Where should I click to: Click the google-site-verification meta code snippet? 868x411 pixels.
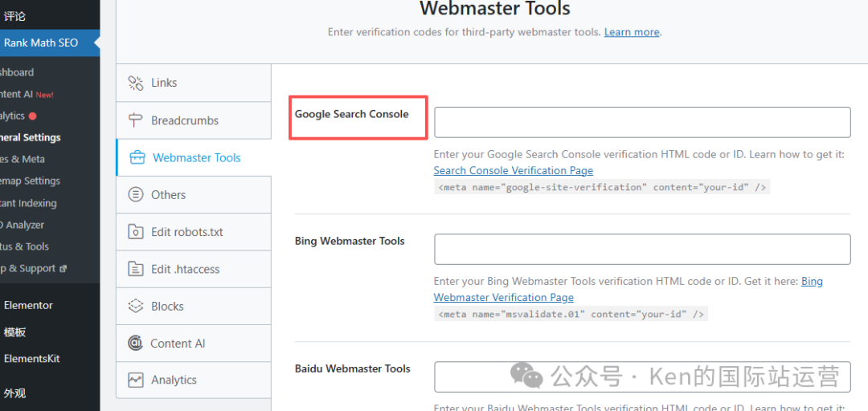pos(602,188)
